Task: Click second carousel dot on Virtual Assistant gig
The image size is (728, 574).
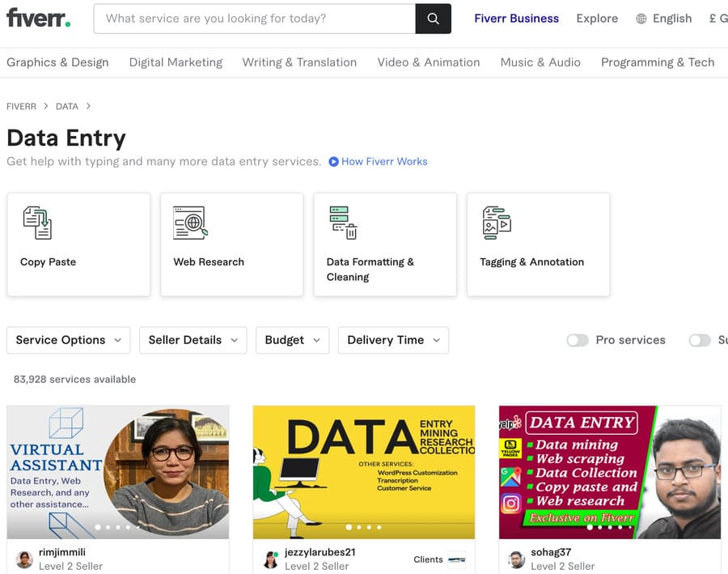Action: tap(108, 527)
